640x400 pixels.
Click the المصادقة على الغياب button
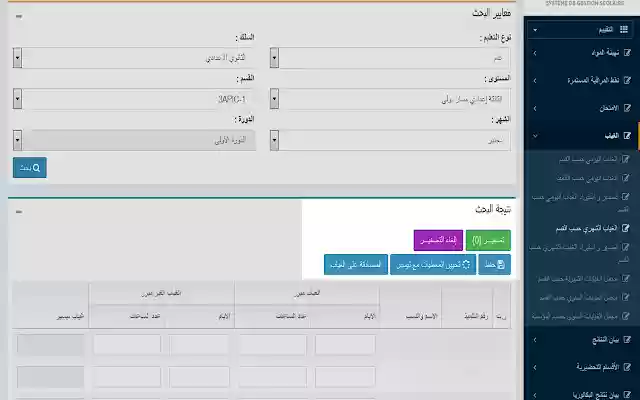pyautogui.click(x=356, y=264)
